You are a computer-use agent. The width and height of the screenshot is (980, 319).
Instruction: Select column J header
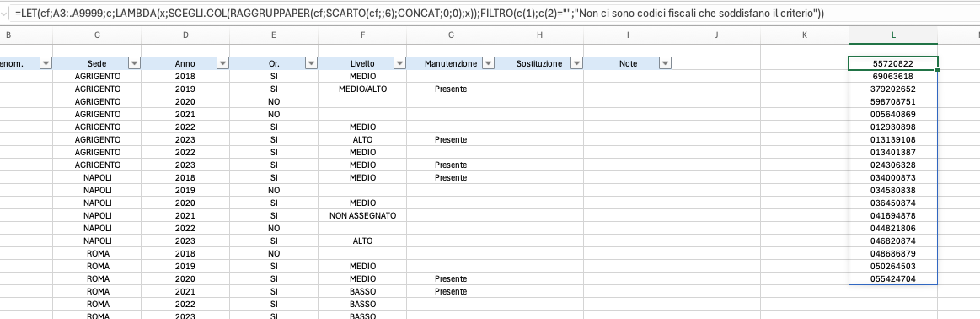(x=716, y=35)
